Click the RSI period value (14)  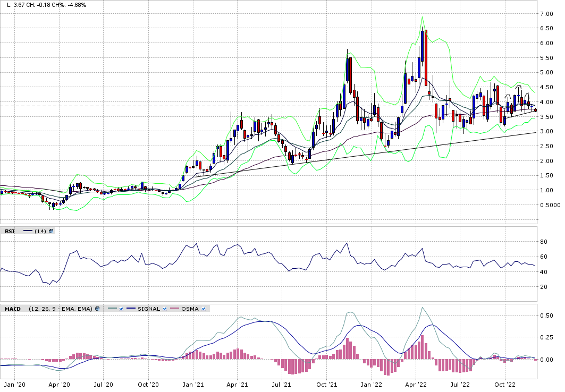40,231
